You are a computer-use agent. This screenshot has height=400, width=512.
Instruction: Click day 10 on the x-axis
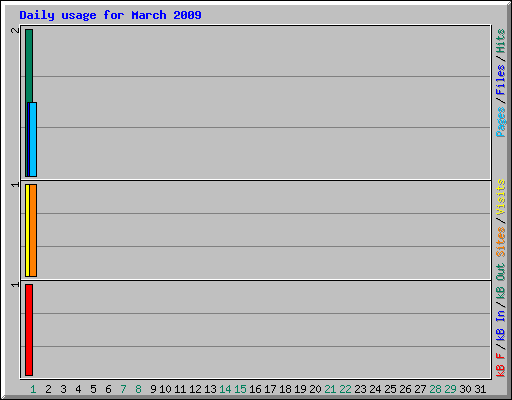click(x=165, y=389)
